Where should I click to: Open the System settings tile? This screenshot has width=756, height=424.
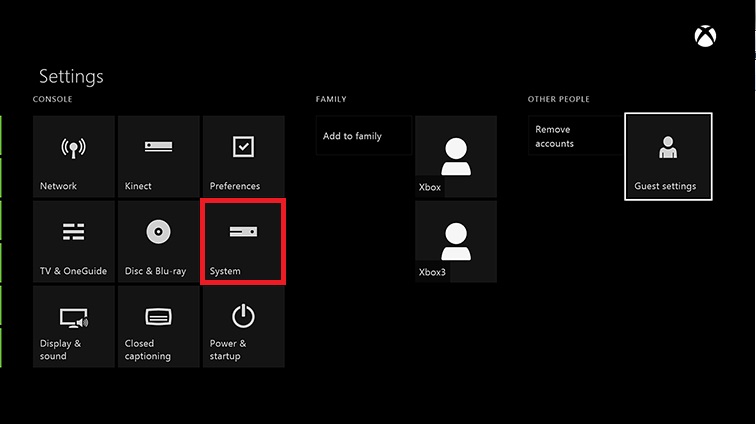pyautogui.click(x=243, y=242)
